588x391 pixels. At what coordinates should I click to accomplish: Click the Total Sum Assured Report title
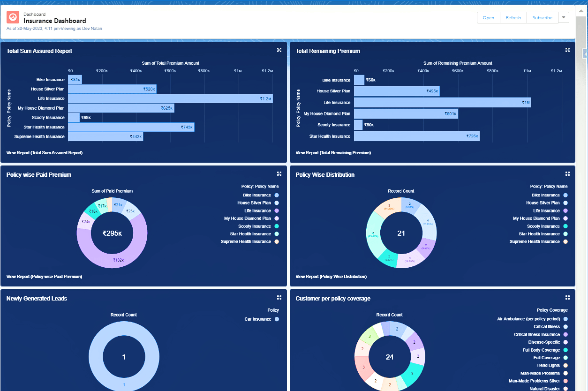[39, 51]
